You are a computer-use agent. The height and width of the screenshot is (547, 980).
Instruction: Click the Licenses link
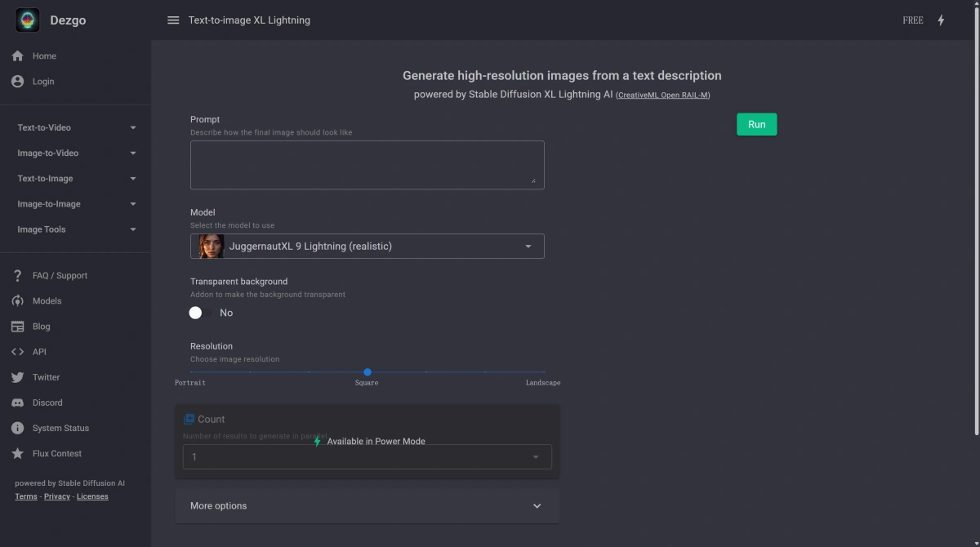92,496
